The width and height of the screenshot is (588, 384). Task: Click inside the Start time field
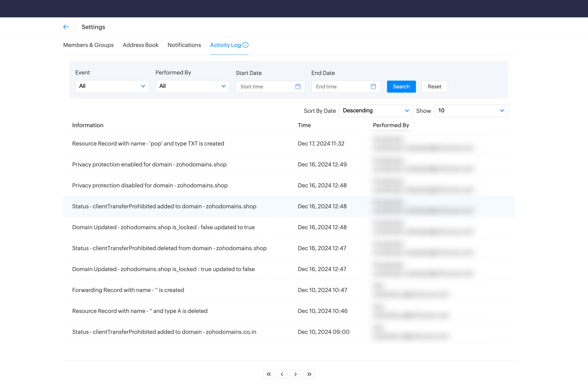tap(266, 86)
